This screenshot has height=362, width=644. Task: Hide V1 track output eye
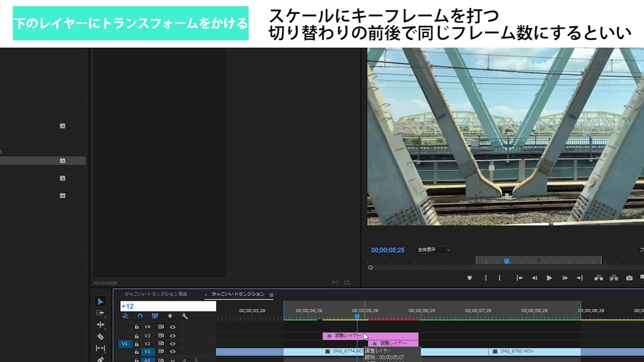tap(173, 352)
